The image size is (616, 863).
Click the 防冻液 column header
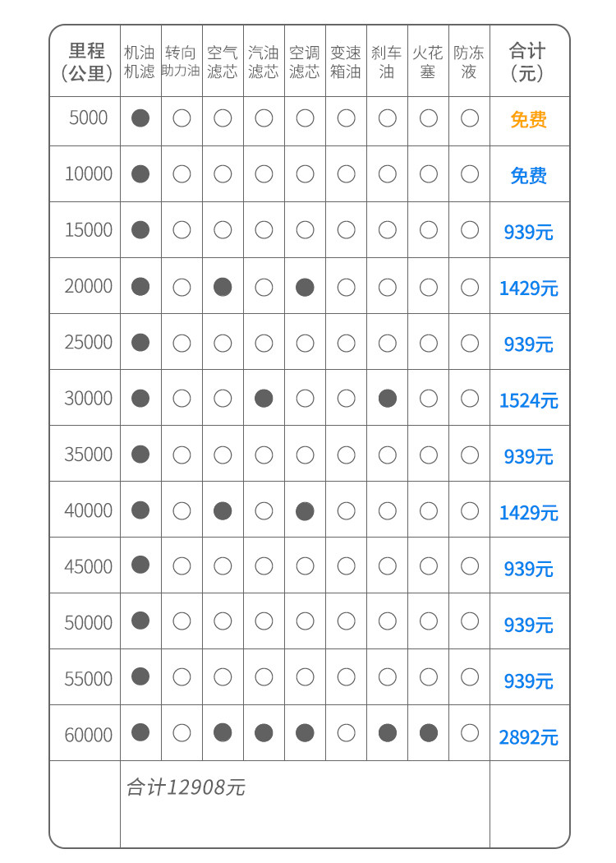coord(469,62)
